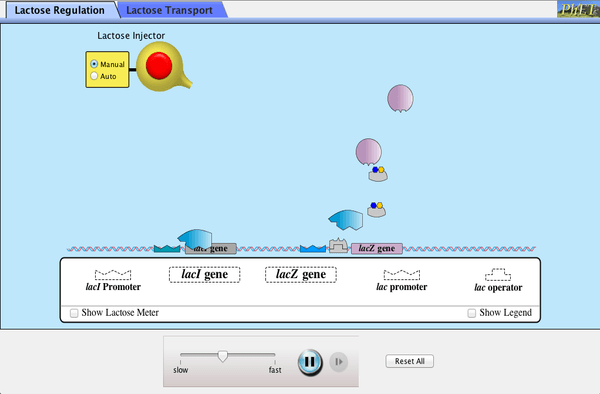
Task: Click the Lactose Injector label
Action: pos(131,36)
